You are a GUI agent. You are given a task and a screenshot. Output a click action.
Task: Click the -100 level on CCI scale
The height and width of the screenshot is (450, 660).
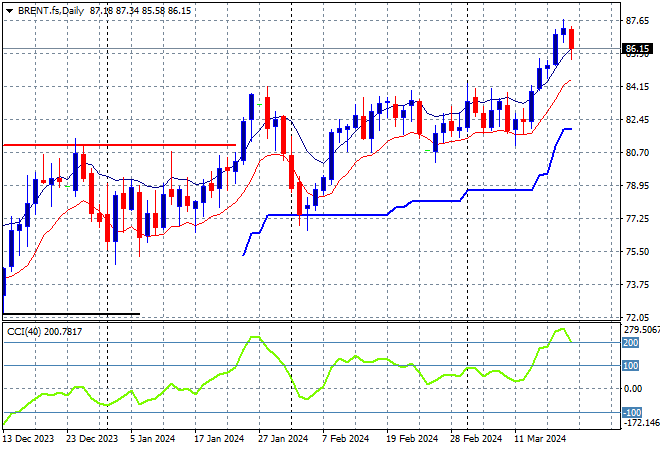pyautogui.click(x=631, y=412)
